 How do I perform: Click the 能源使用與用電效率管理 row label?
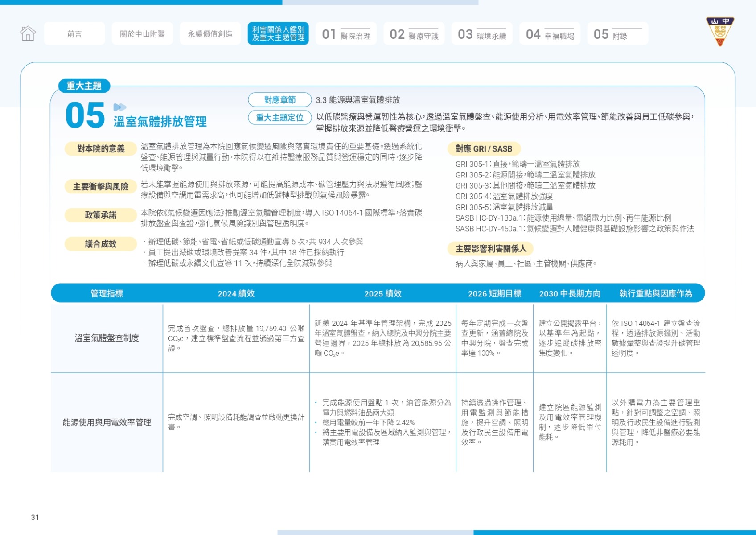(x=107, y=422)
